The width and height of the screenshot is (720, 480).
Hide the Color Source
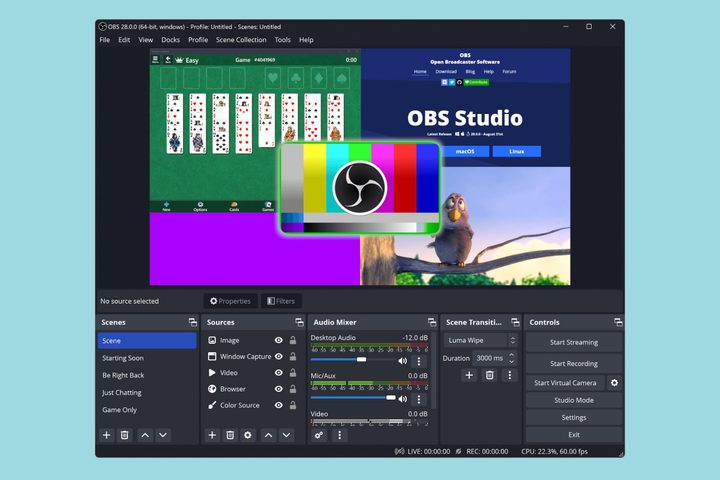279,405
